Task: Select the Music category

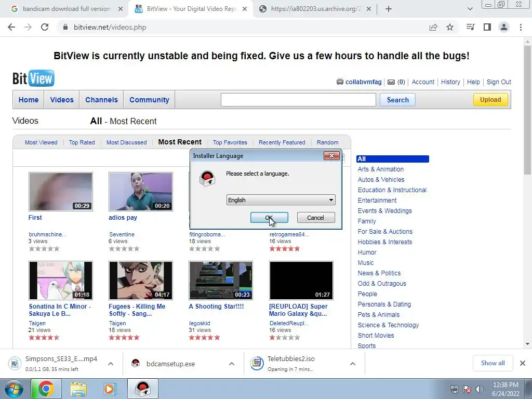Action: click(365, 263)
